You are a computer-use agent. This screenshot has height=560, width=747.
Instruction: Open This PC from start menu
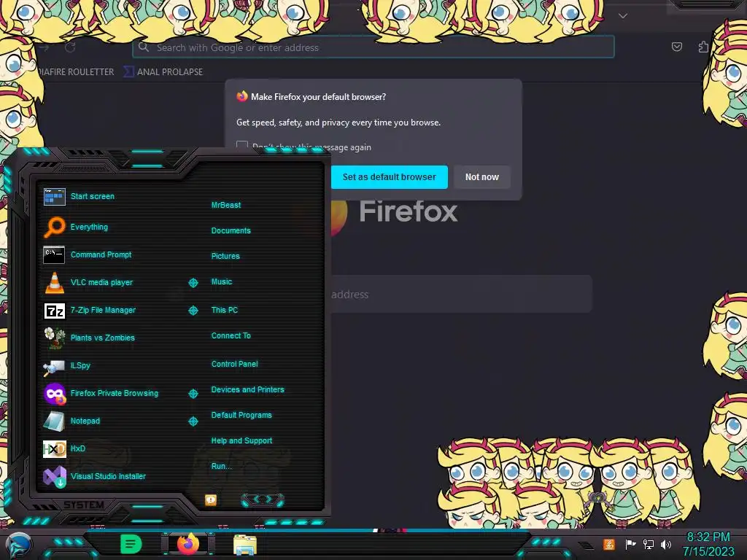(x=225, y=310)
